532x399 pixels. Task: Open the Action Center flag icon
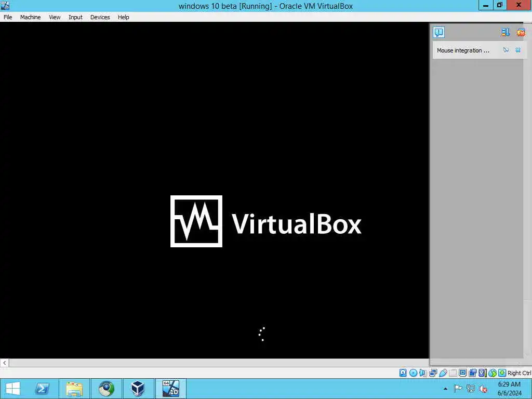point(458,389)
